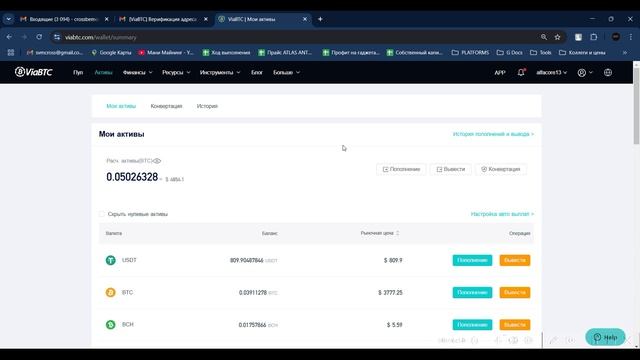Open the Блог menu item

[257, 72]
